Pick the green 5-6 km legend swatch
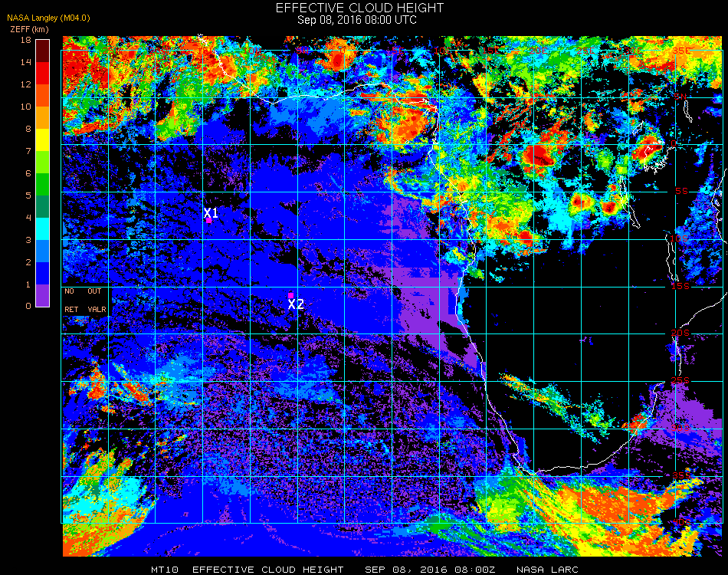Image resolution: width=728 pixels, height=575 pixels. click(42, 185)
